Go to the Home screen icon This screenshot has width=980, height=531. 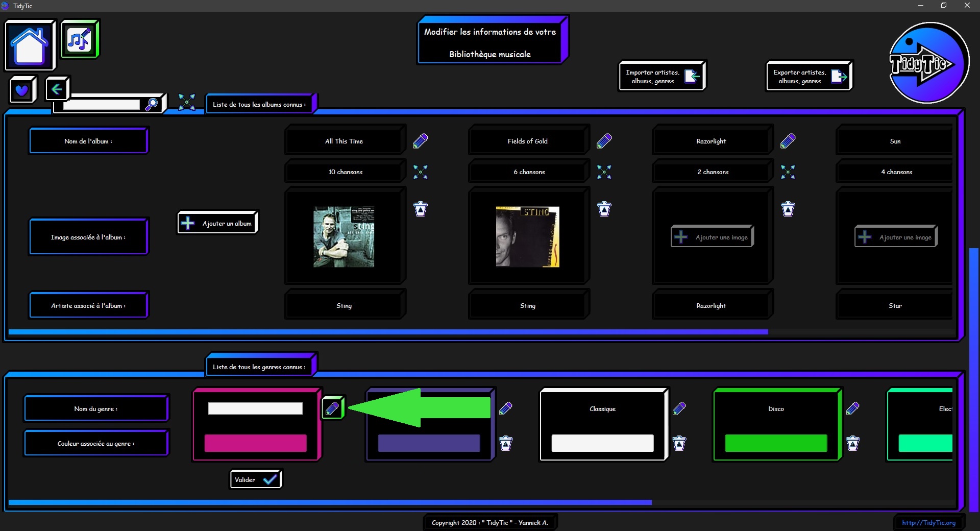(x=30, y=45)
